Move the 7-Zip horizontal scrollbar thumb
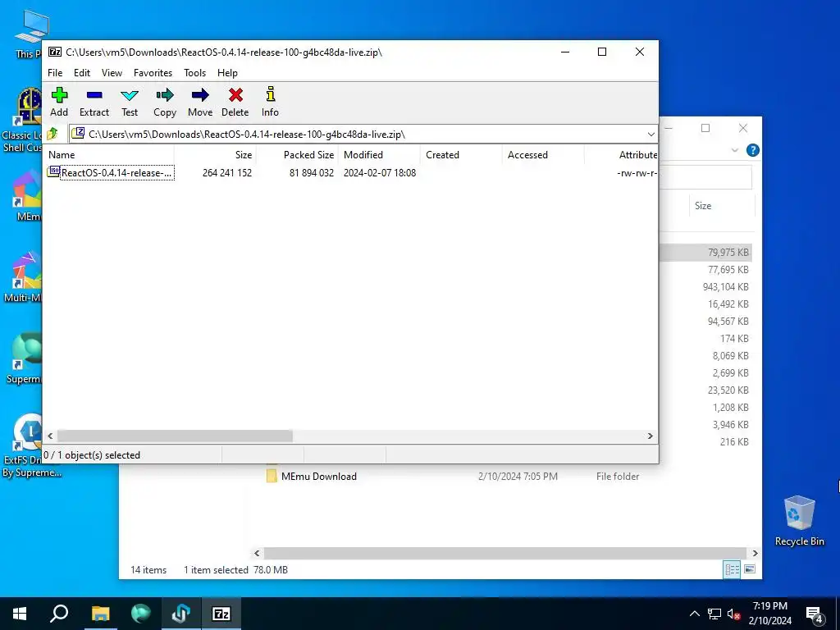 (x=175, y=436)
